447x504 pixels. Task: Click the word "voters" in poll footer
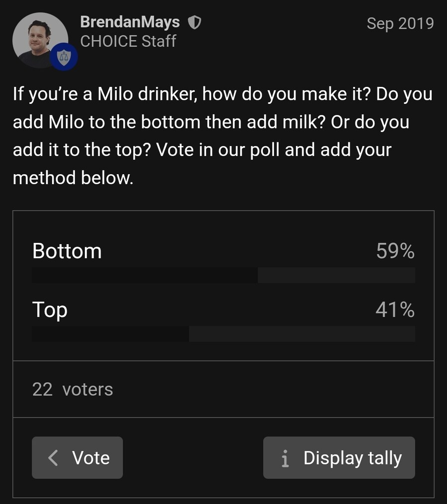point(88,389)
